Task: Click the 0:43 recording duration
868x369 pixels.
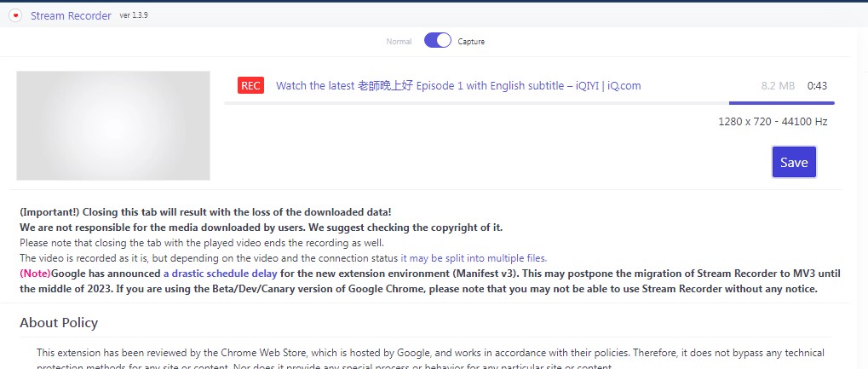Action: coord(817,86)
